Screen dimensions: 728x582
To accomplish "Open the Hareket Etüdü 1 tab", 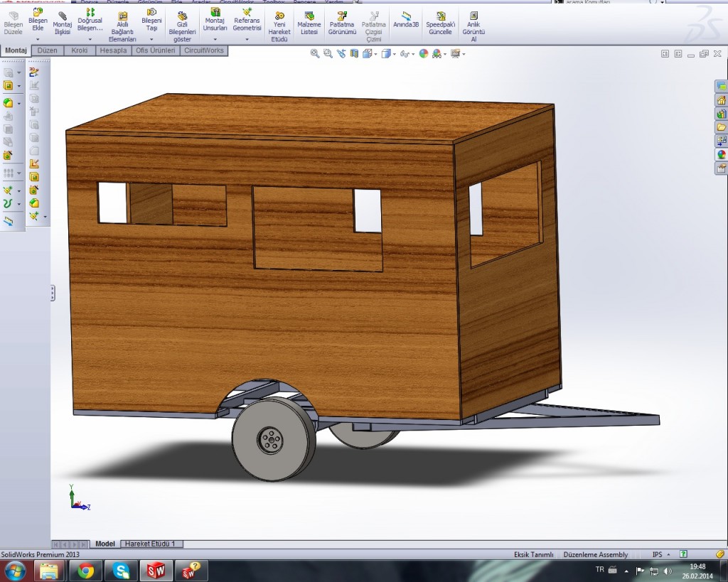I will pyautogui.click(x=150, y=544).
